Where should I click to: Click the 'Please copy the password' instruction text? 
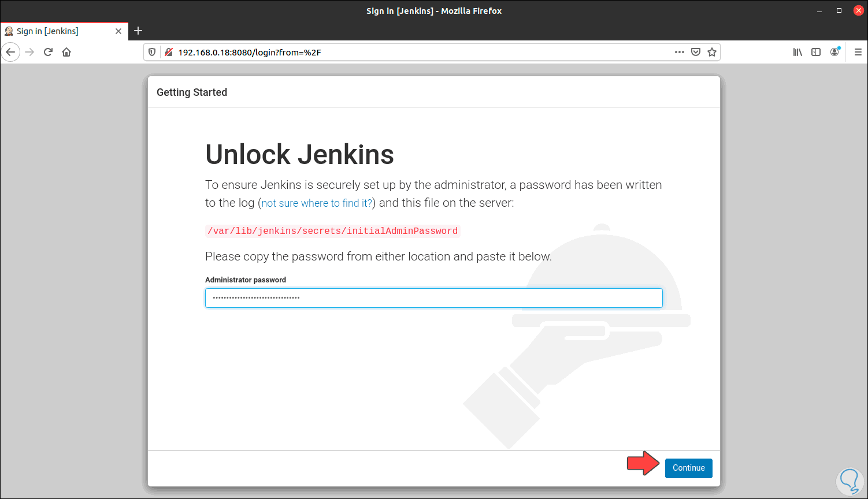point(379,256)
